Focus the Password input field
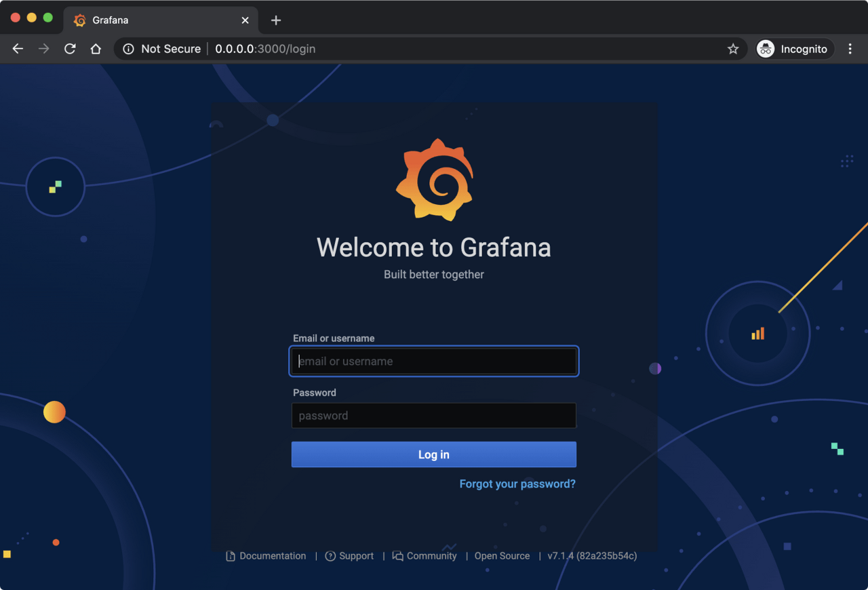 [434, 416]
